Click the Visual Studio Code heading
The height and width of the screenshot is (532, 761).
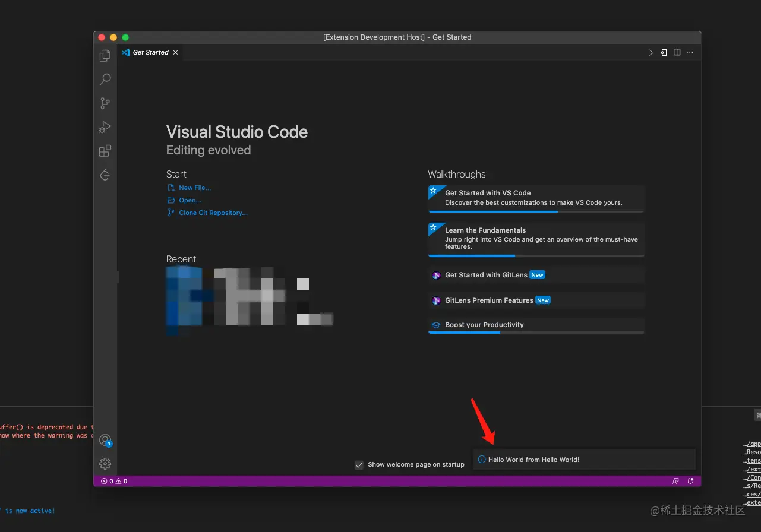(x=237, y=132)
